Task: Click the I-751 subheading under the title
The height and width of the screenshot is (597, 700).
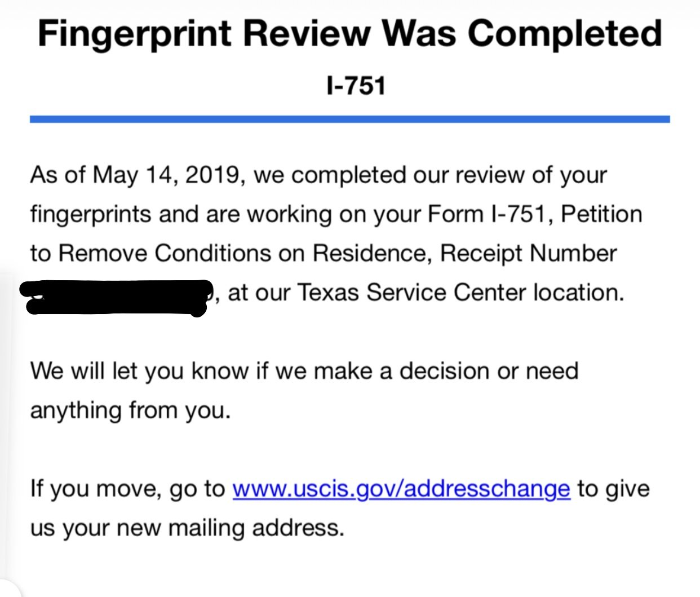Action: [356, 86]
